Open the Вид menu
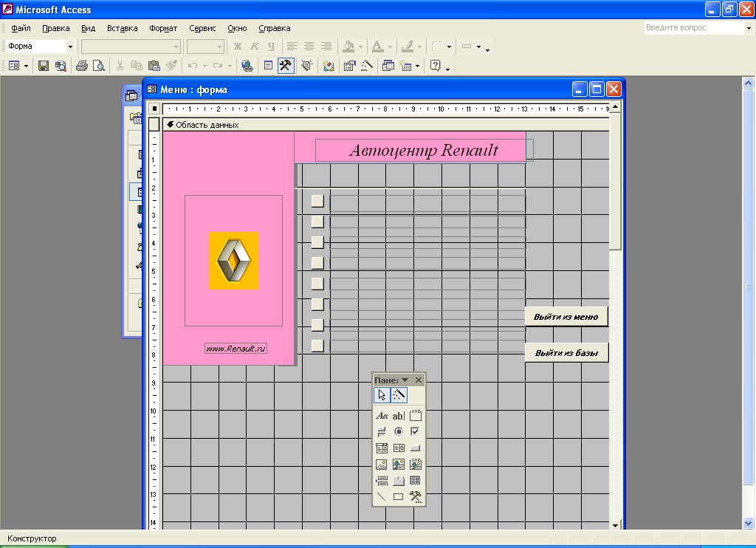Screen dimensions: 756x548 (x=89, y=29)
